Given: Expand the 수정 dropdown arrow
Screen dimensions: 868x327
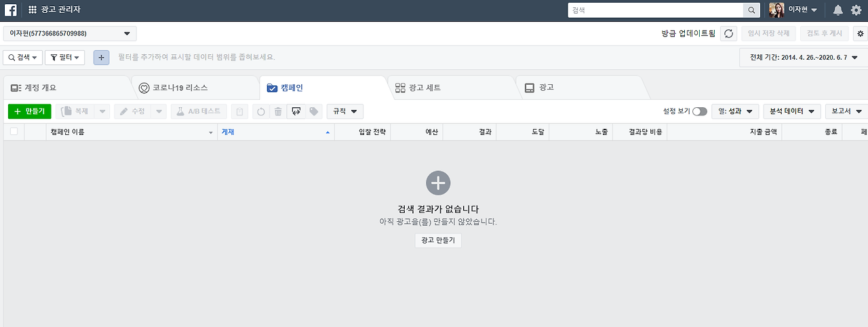Looking at the screenshot, I should 158,111.
